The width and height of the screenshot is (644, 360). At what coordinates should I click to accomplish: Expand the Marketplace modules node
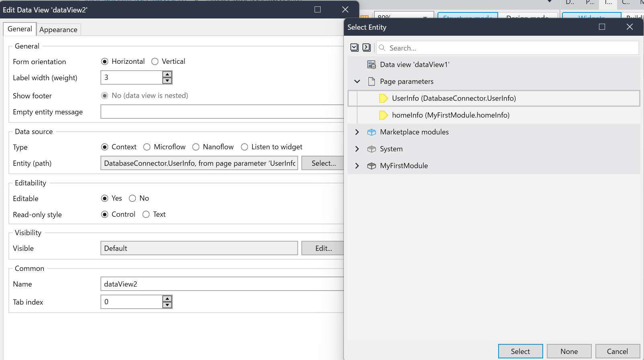point(357,132)
